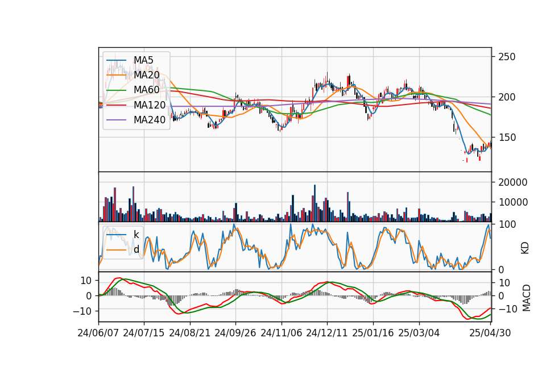
Task: Click the 250 price axis label
Action: tap(507, 57)
